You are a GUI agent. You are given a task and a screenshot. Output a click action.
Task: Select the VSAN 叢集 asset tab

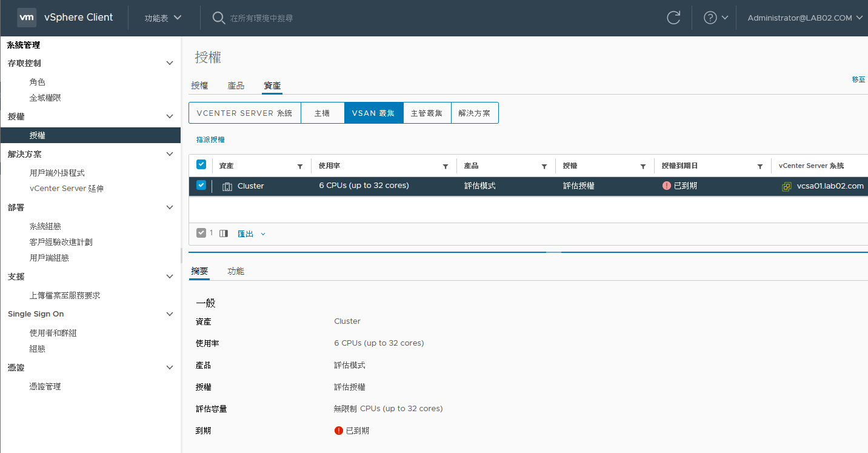click(x=373, y=113)
